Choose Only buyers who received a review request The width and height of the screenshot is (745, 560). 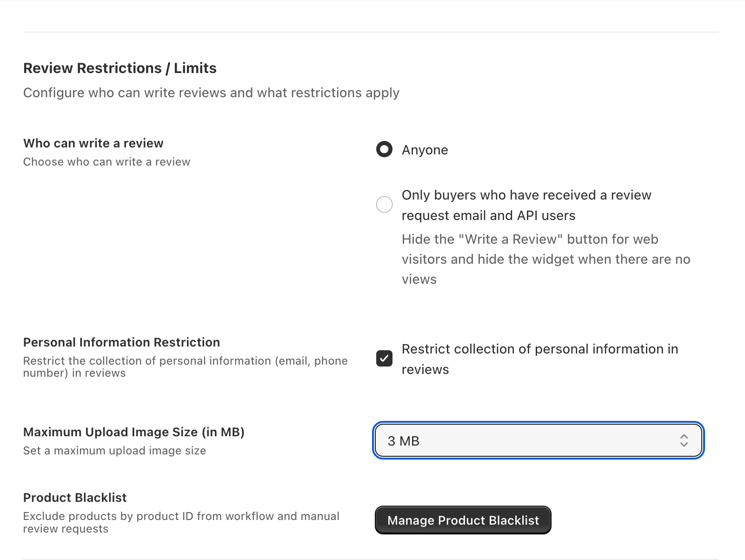click(x=384, y=205)
